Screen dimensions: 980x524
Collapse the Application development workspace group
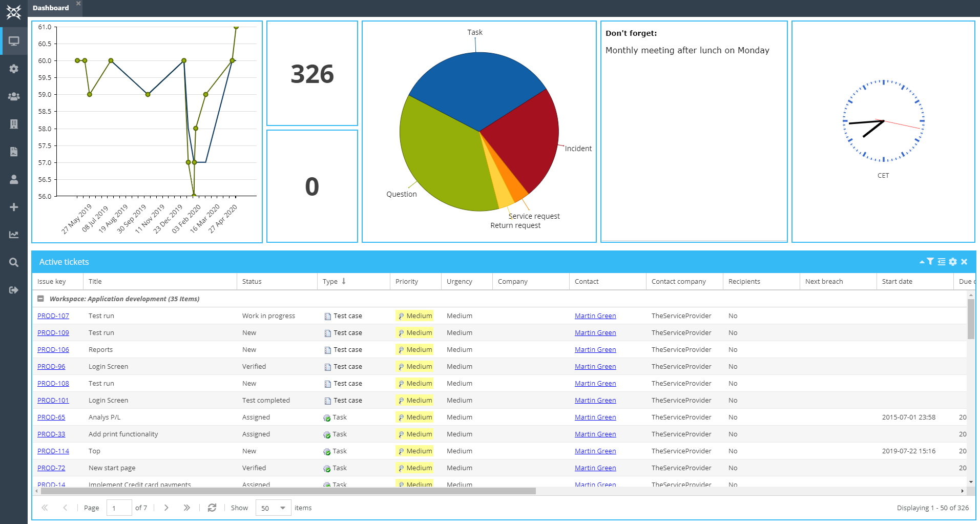[x=41, y=299]
